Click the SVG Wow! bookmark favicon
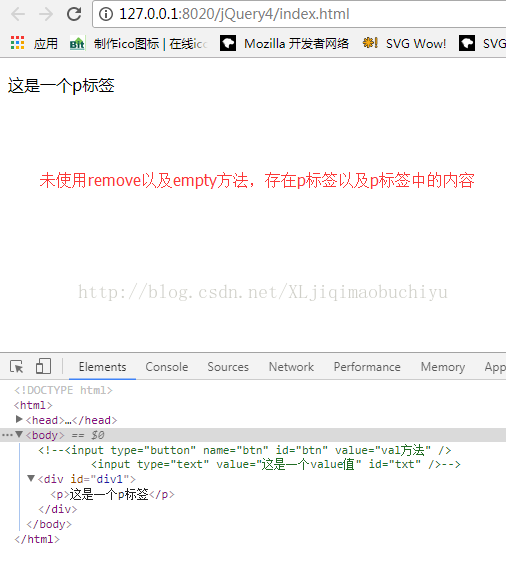The height and width of the screenshot is (563, 506). point(370,43)
